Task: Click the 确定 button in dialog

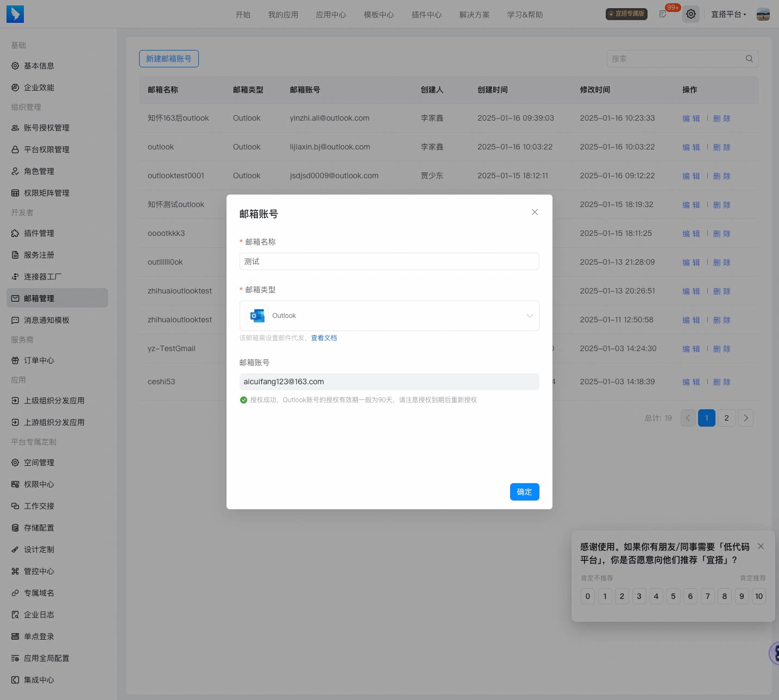Action: point(524,492)
